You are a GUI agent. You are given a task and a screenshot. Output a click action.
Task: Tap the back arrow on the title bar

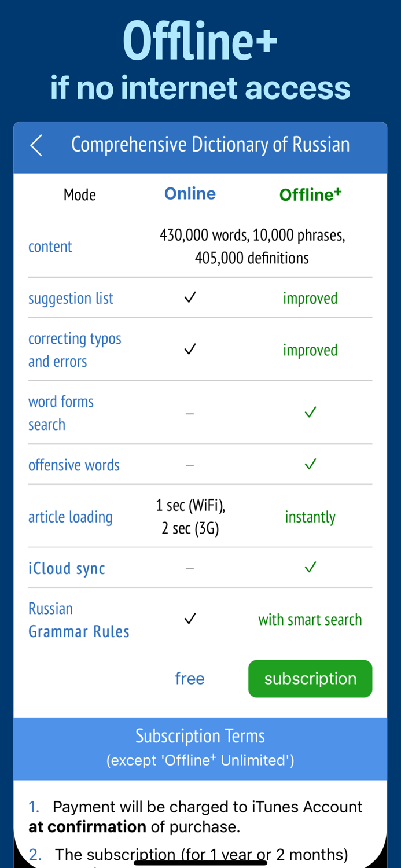[36, 145]
